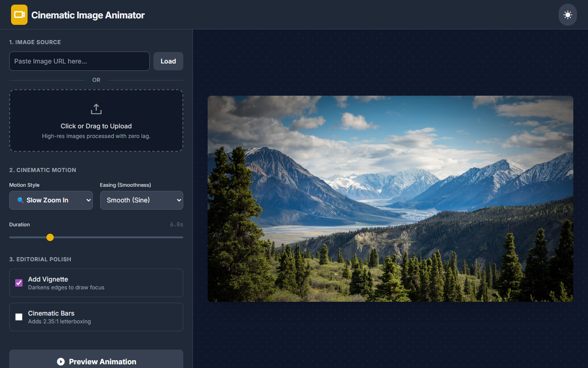Click the '1. Image Source' section heading
Viewport: 588px width, 368px height.
[35, 42]
